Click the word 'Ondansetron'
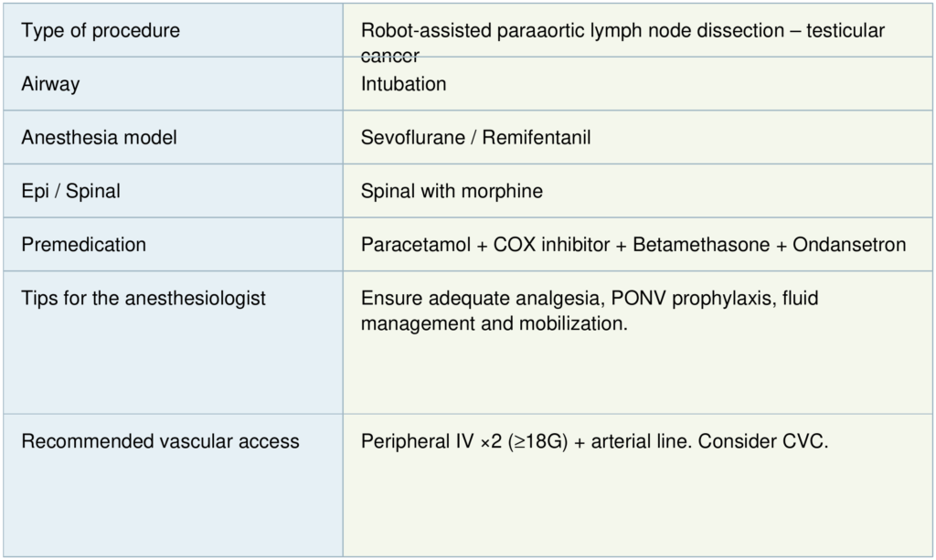 coord(849,245)
